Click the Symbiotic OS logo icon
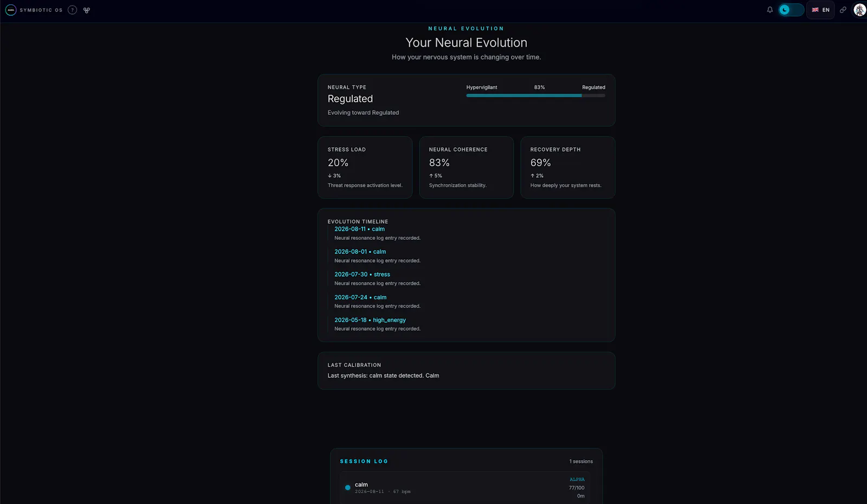Screen dimensions: 867x504 tap(11, 10)
